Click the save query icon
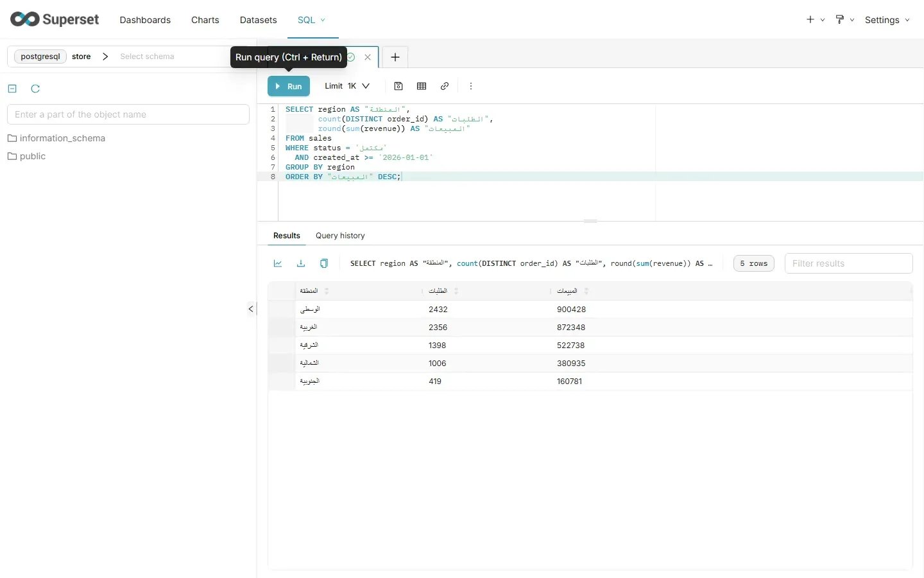The width and height of the screenshot is (924, 578). point(398,86)
